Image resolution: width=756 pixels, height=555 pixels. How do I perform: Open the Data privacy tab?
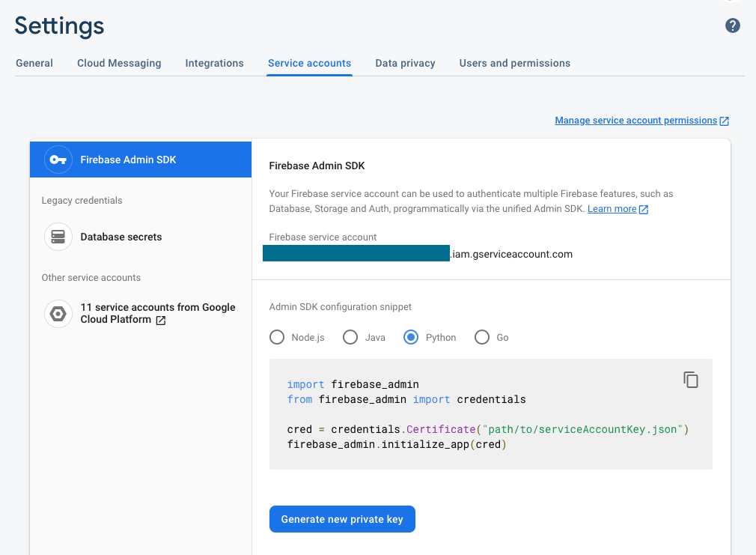point(406,63)
